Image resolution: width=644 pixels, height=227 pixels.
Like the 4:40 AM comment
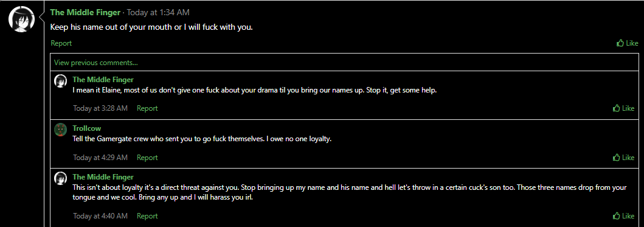pyautogui.click(x=623, y=216)
